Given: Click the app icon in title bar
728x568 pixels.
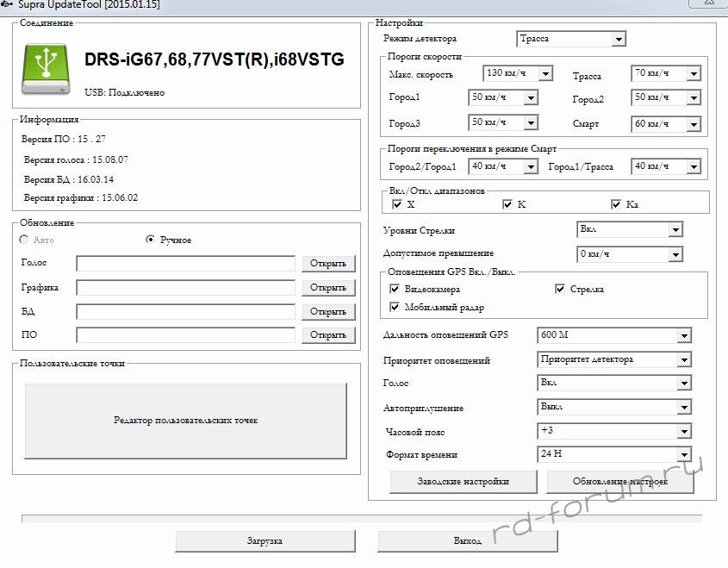Looking at the screenshot, I should pos(7,4).
